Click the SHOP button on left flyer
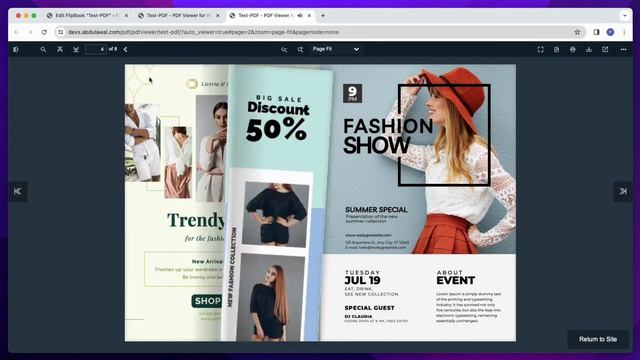Image resolution: width=640 pixels, height=360 pixels. click(x=207, y=301)
